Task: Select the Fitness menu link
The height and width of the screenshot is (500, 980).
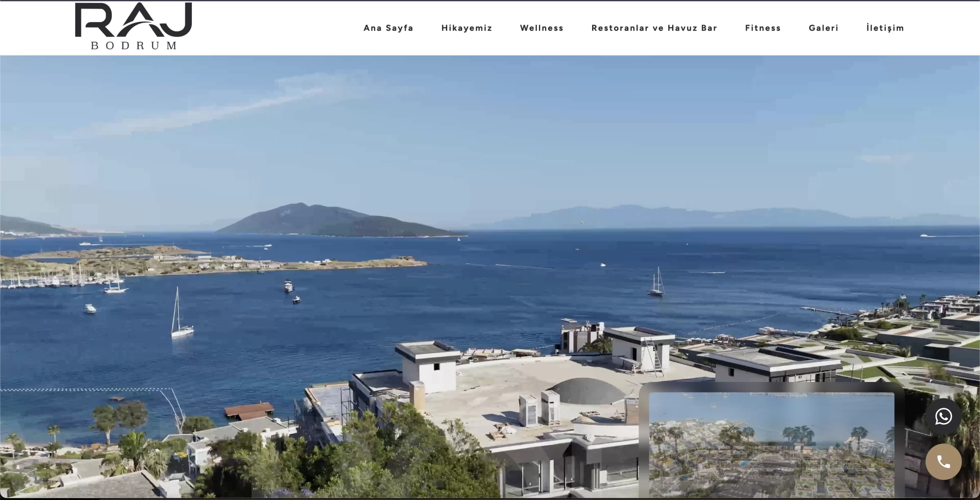Action: click(763, 28)
